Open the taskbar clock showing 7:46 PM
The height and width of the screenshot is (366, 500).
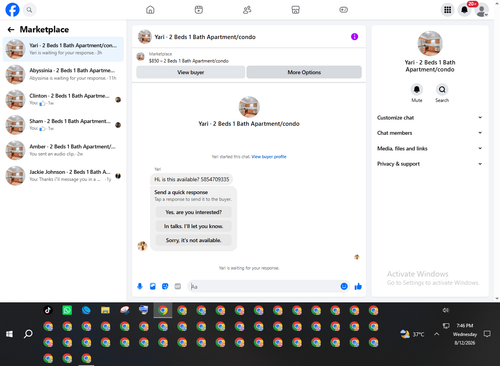pyautogui.click(x=465, y=334)
